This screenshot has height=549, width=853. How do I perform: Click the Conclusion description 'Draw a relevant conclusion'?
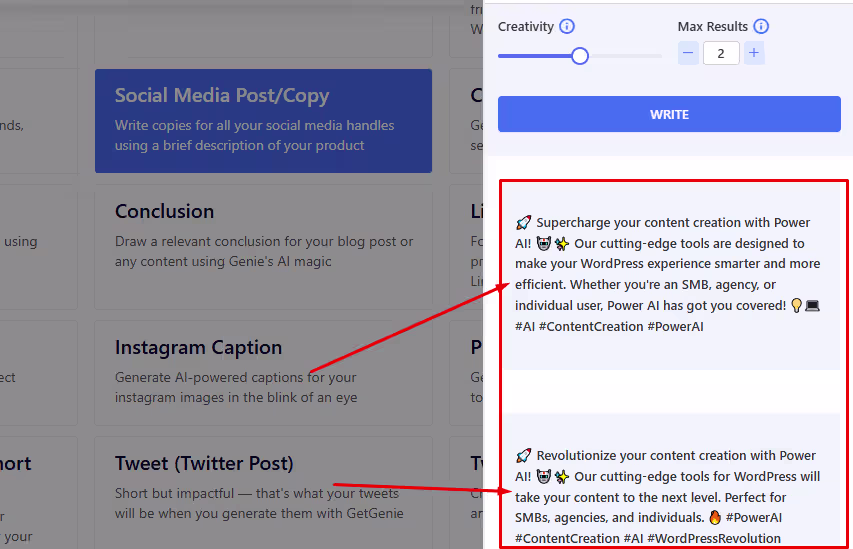[x=264, y=251]
